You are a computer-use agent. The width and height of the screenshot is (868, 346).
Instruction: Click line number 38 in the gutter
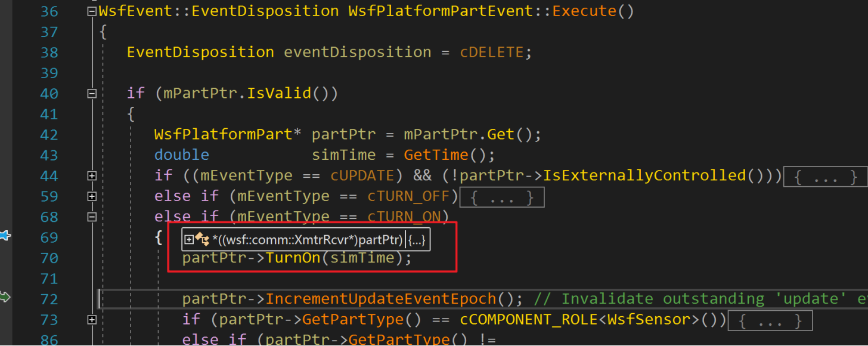(49, 52)
